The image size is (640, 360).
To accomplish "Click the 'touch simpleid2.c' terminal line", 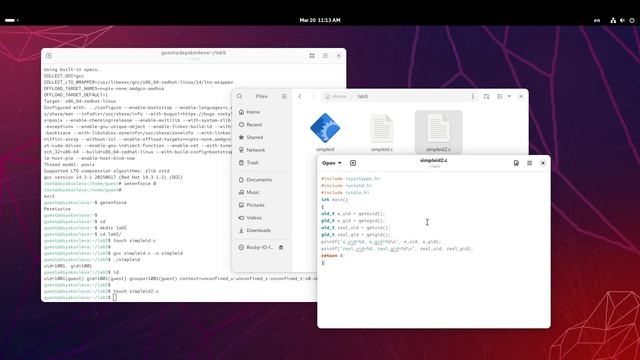I will click(101, 291).
